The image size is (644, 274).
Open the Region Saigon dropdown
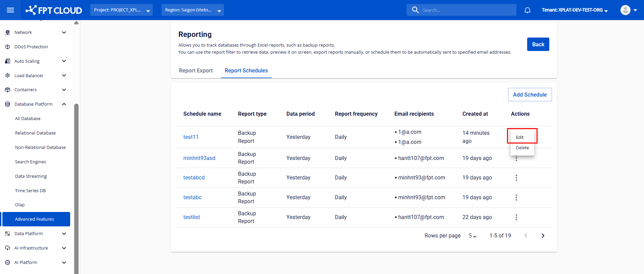click(x=193, y=10)
